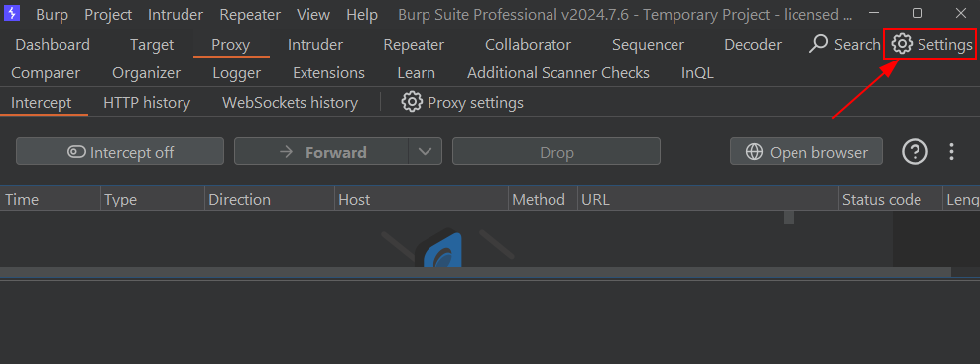Click the Forward button
The height and width of the screenshot is (364, 980).
[321, 152]
